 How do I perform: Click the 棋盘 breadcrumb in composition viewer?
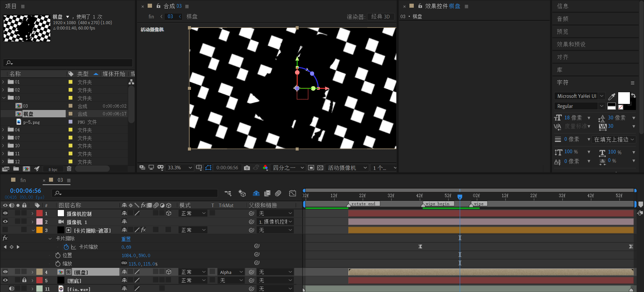tap(192, 16)
